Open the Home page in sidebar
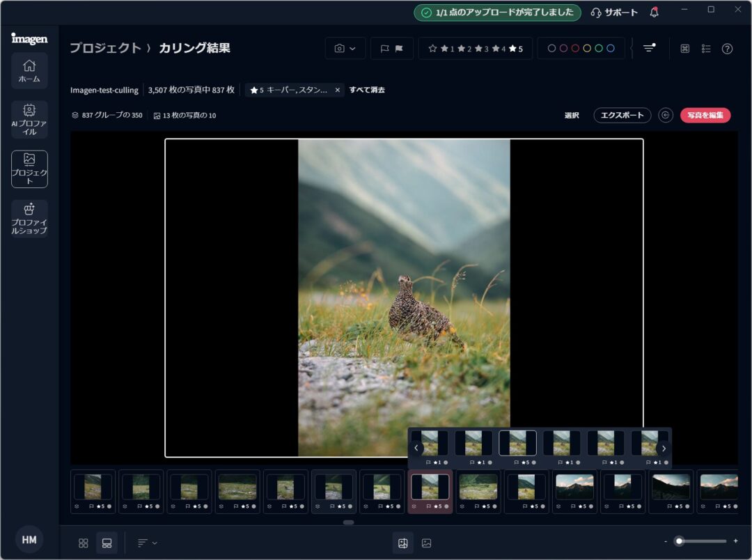752x560 pixels. point(29,70)
